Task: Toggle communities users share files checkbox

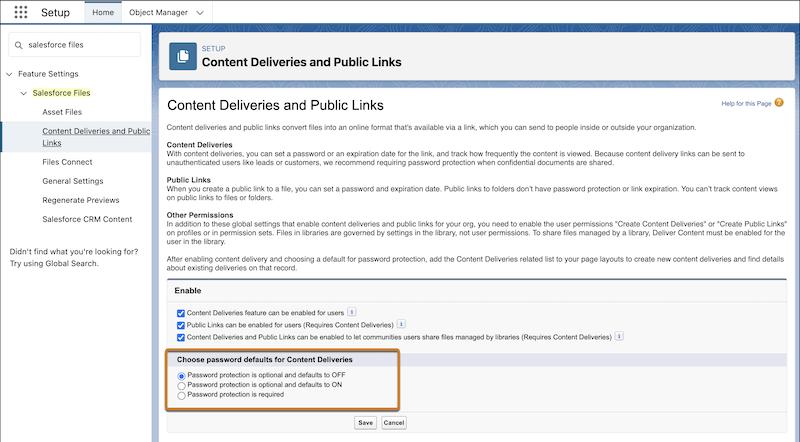Action: click(180, 338)
